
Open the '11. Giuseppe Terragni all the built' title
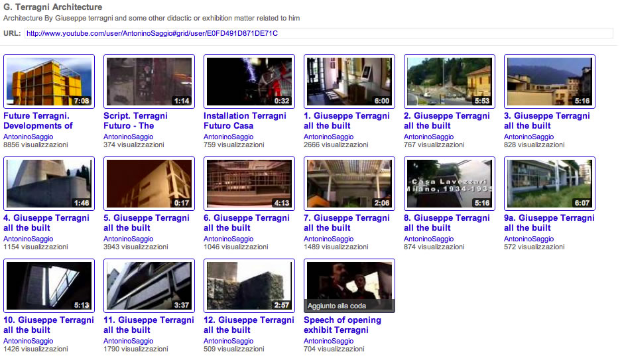point(149,325)
